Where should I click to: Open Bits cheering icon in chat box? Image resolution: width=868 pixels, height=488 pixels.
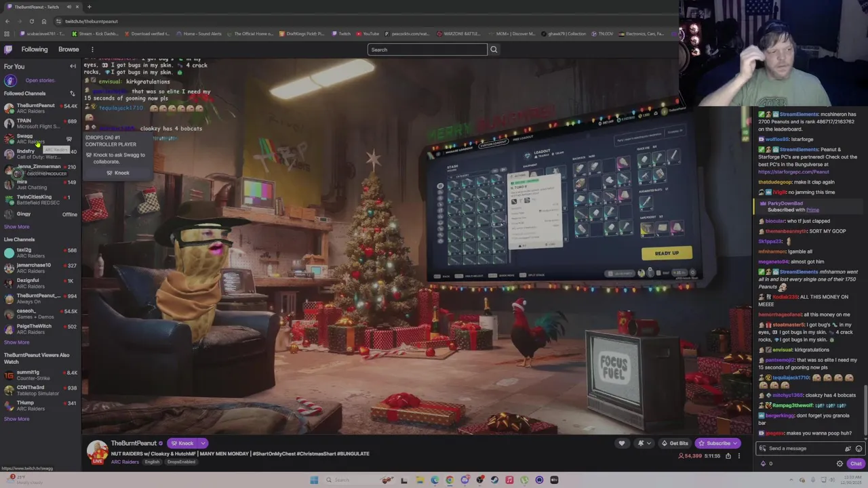coord(848,449)
